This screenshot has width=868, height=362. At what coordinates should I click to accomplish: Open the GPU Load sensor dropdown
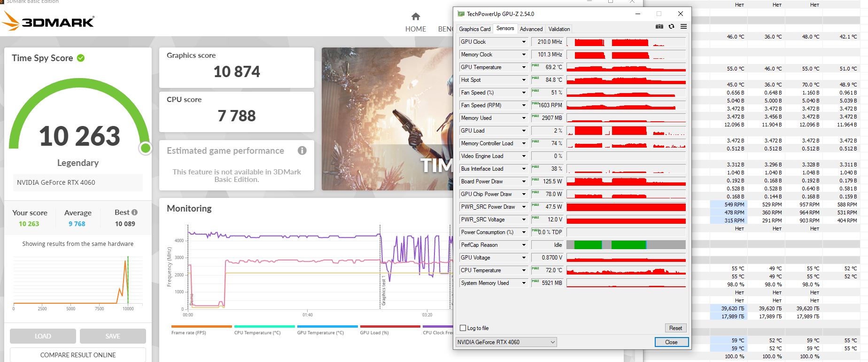click(x=524, y=131)
